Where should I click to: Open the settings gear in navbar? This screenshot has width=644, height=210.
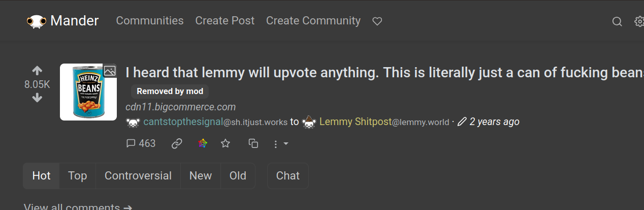639,21
